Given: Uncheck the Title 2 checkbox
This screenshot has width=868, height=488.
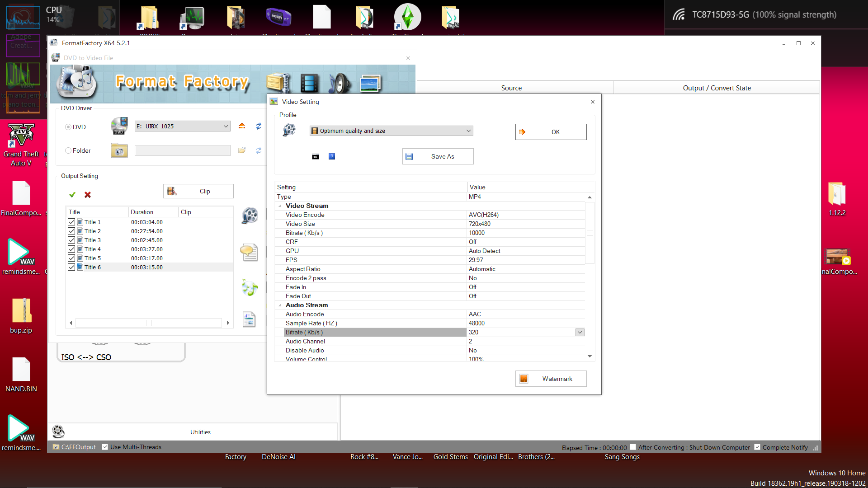Looking at the screenshot, I should (71, 231).
